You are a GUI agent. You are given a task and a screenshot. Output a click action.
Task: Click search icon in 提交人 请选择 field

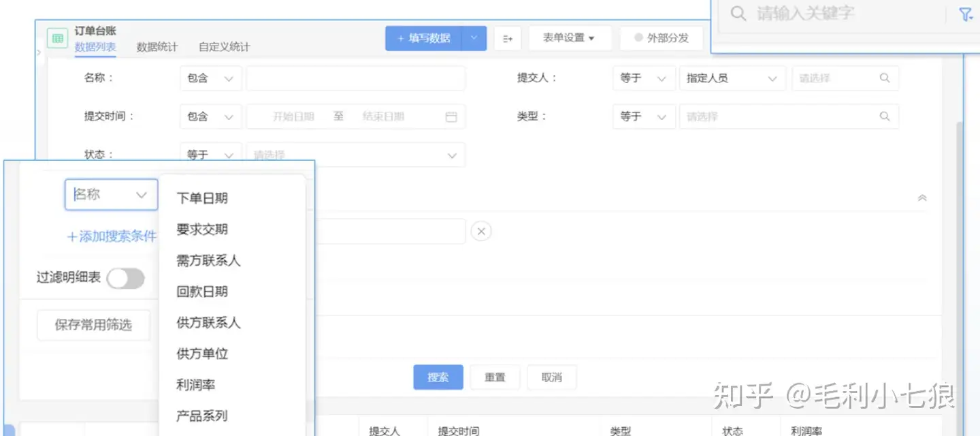(885, 78)
